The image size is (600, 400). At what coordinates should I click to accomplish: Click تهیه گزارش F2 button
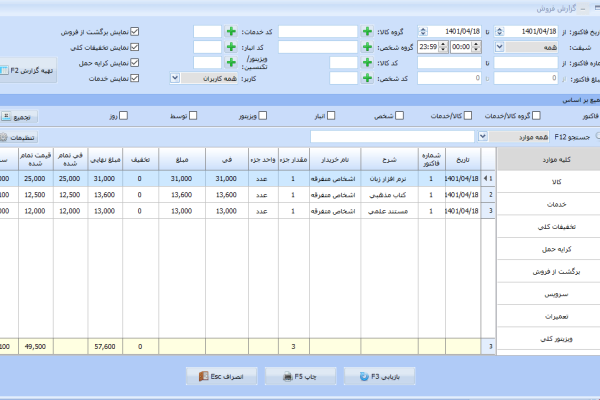click(28, 70)
